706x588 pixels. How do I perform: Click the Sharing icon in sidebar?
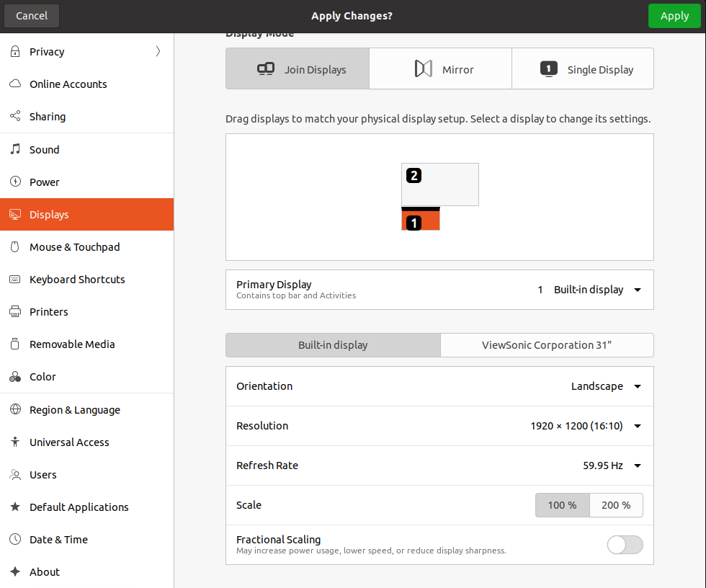[15, 116]
